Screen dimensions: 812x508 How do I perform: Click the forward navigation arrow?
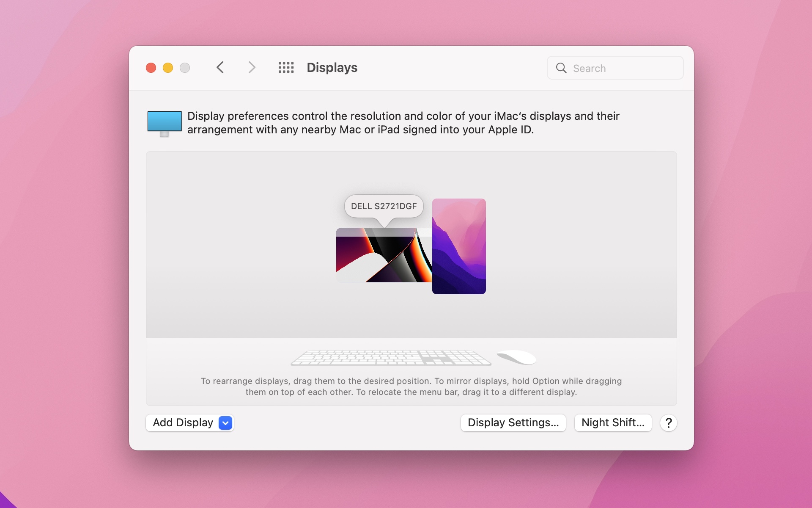(x=252, y=67)
